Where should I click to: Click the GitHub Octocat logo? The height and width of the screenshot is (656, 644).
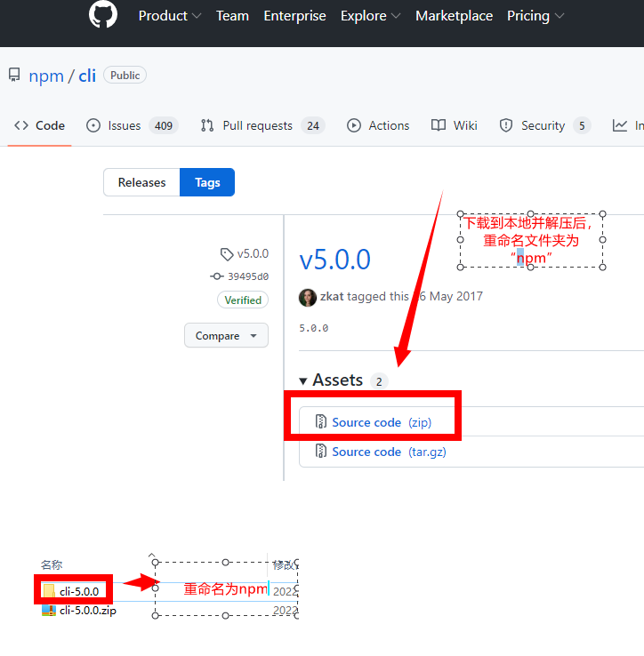click(x=103, y=14)
